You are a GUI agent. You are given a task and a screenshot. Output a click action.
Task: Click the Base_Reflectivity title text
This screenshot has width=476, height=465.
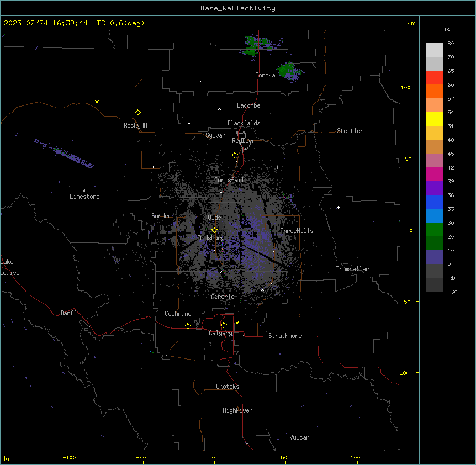tap(238, 8)
